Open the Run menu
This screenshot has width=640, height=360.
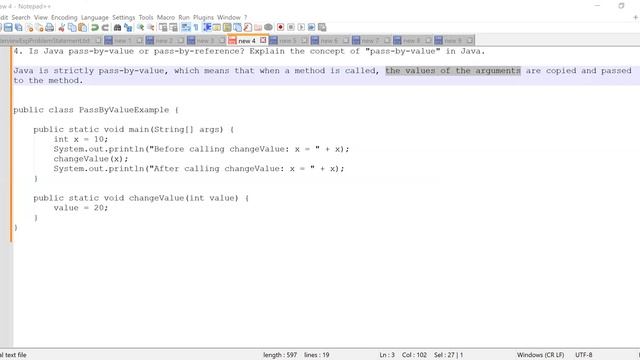[184, 18]
